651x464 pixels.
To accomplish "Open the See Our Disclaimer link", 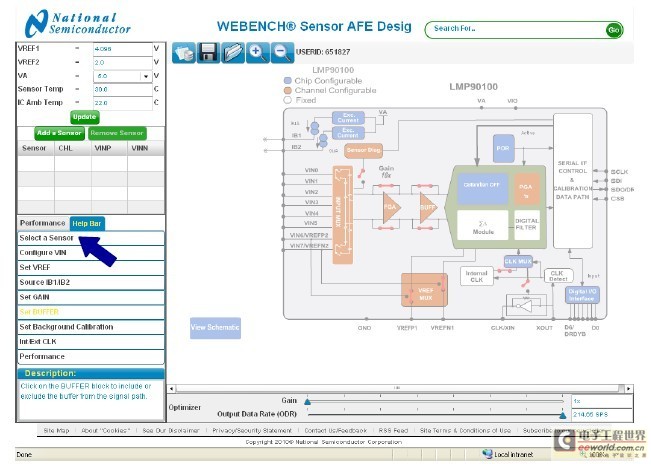I will (x=171, y=431).
